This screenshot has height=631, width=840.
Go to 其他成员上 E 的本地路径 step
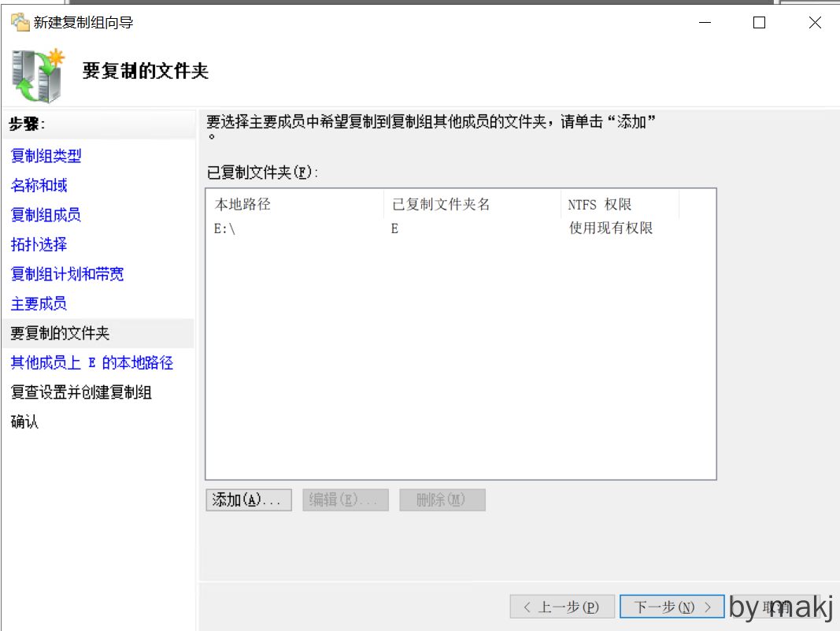click(91, 363)
